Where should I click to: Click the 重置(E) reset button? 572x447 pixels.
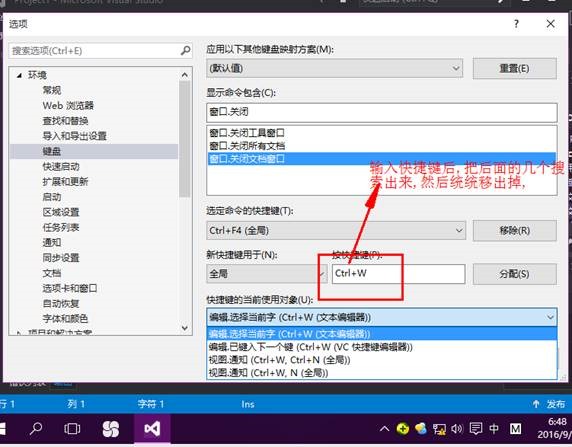click(x=515, y=68)
